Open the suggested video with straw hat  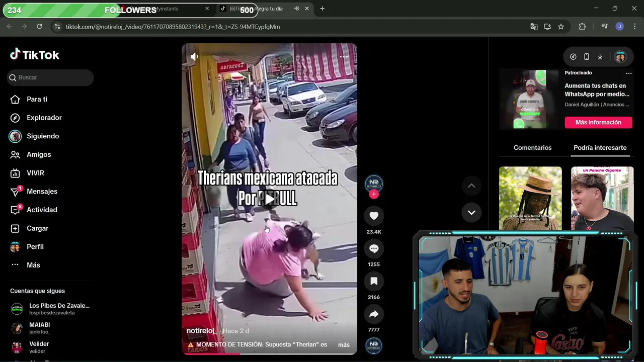[530, 199]
